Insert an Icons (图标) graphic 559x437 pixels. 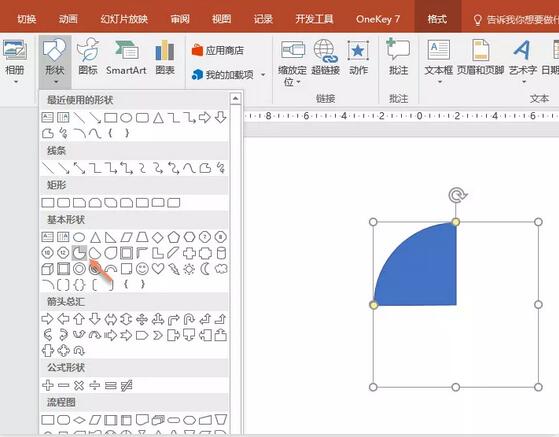88,56
